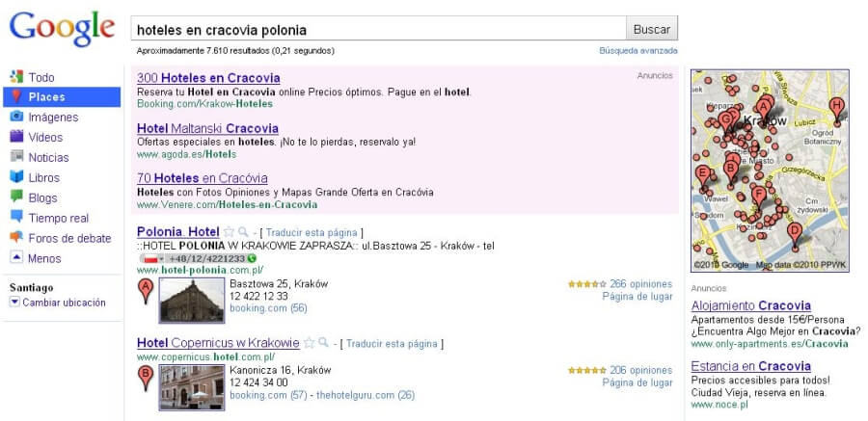The image size is (868, 421).
Task: Select Noticias in the left sidebar
Action: click(x=48, y=158)
